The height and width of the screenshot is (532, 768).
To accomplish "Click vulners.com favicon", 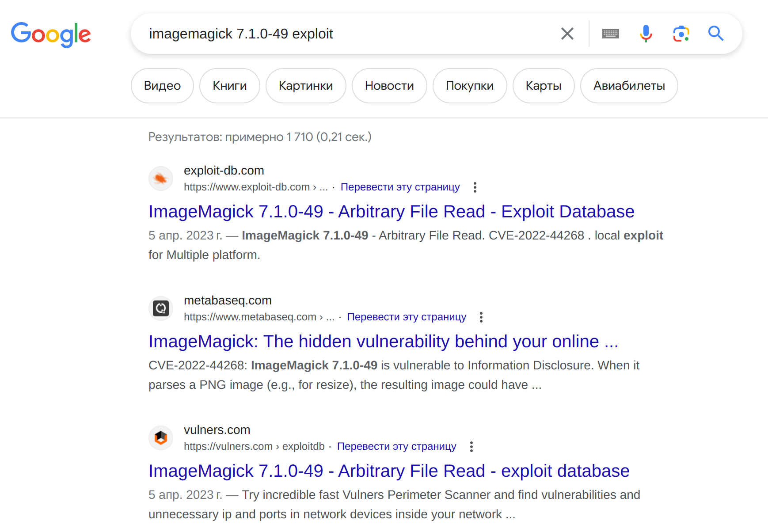I will click(x=161, y=438).
